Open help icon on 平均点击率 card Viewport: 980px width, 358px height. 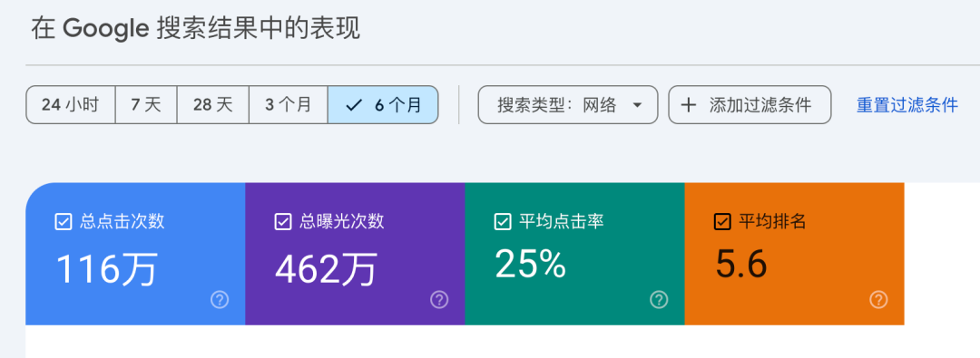659,300
